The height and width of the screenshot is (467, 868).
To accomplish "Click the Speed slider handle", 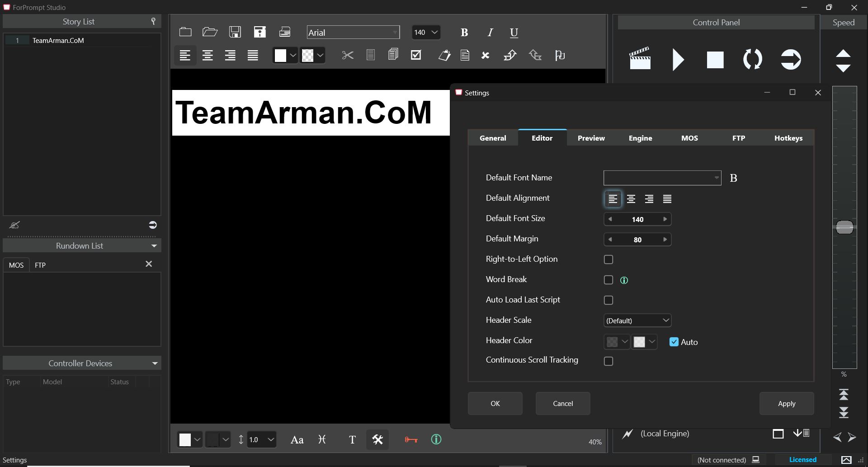I will coord(844,227).
